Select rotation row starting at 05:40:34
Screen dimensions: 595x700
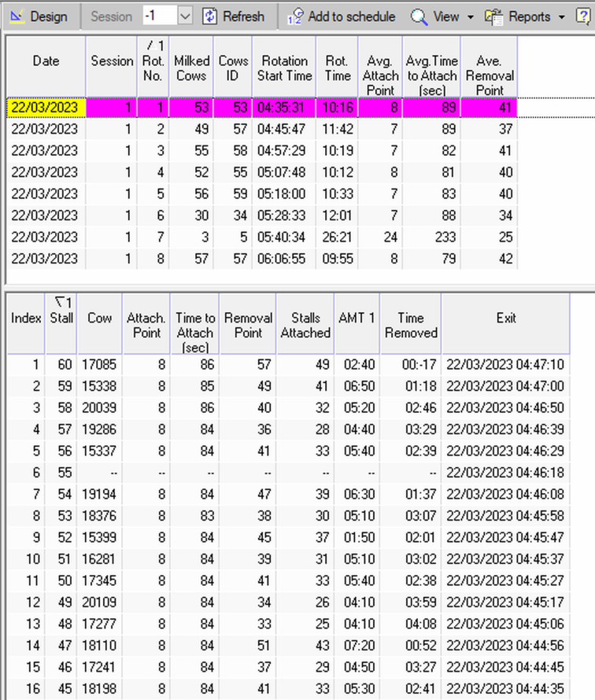click(284, 237)
